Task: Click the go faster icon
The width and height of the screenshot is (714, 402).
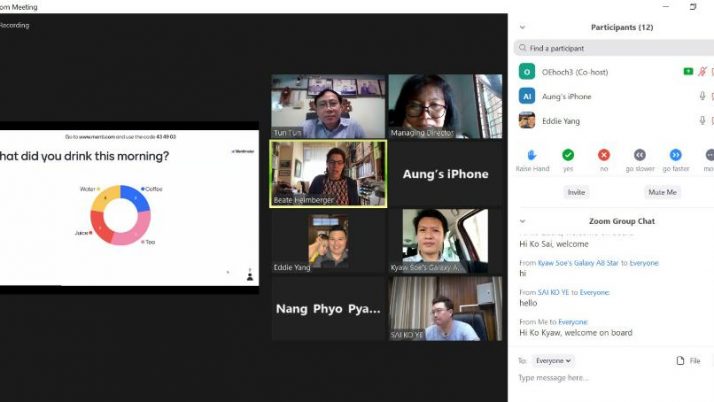Action: (676, 155)
